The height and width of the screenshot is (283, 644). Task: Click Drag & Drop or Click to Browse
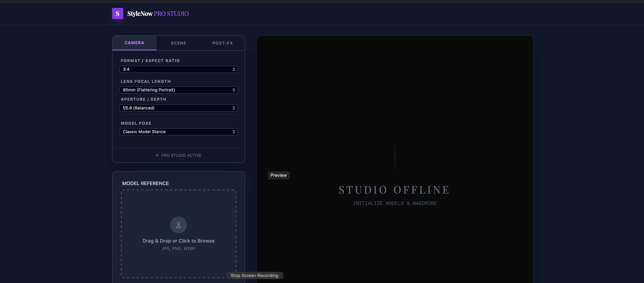[x=178, y=241]
